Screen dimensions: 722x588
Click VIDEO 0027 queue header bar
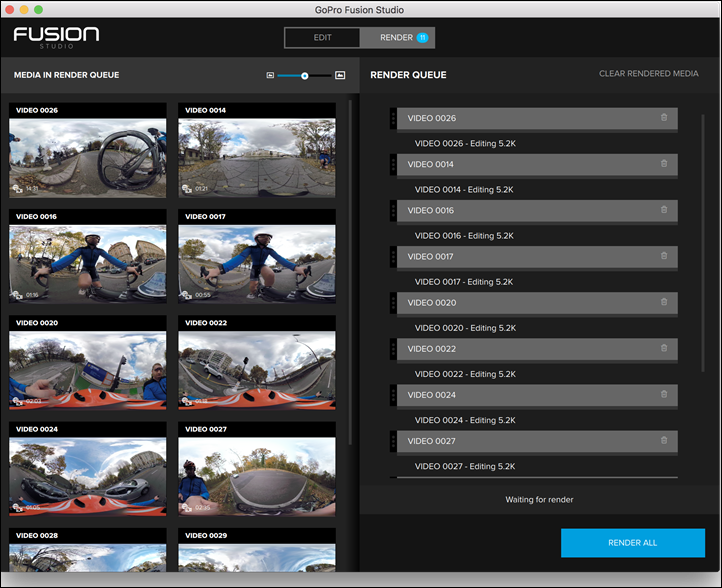537,441
